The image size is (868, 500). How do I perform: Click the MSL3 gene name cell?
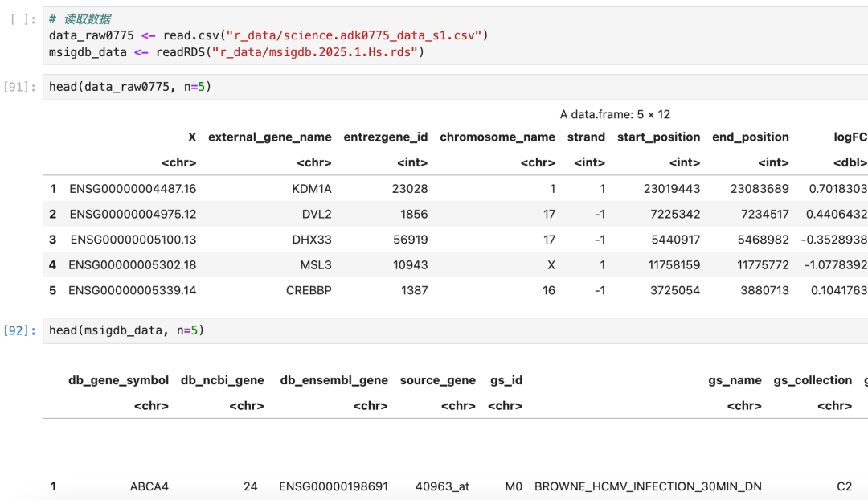(x=316, y=265)
